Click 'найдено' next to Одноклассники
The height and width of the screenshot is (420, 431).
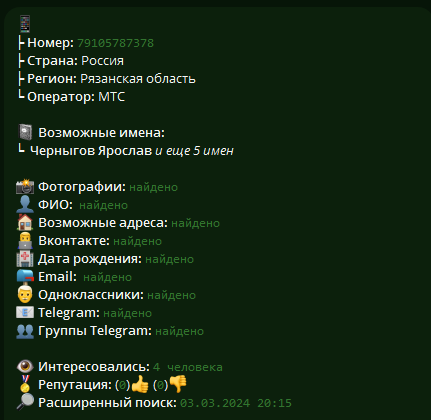click(171, 295)
